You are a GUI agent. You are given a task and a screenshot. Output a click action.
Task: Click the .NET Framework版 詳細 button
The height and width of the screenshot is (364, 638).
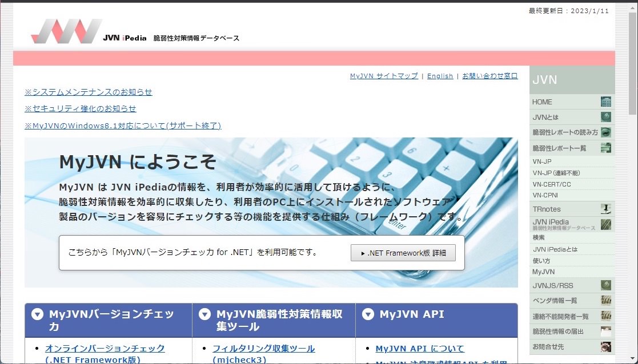point(403,253)
